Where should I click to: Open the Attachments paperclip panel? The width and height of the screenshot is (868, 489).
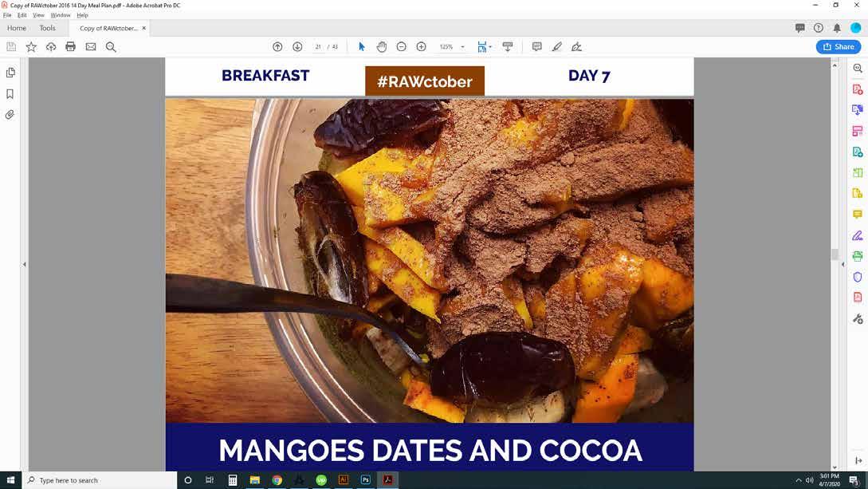(10, 115)
